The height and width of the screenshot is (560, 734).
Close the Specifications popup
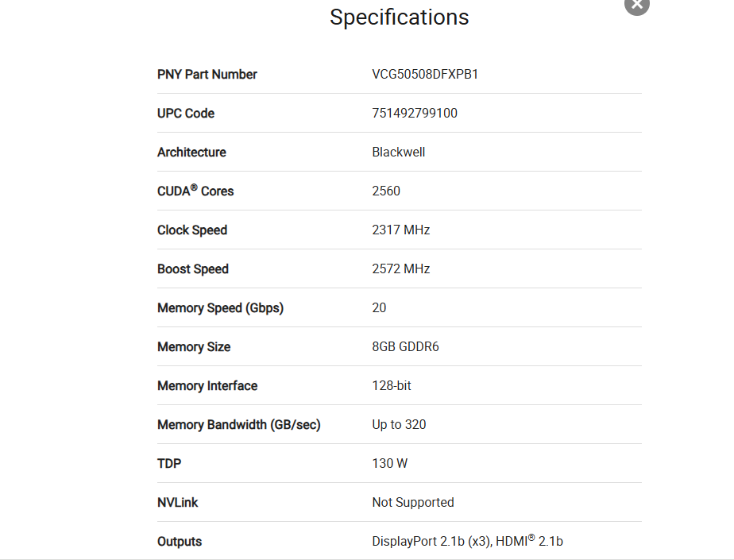coord(636,5)
